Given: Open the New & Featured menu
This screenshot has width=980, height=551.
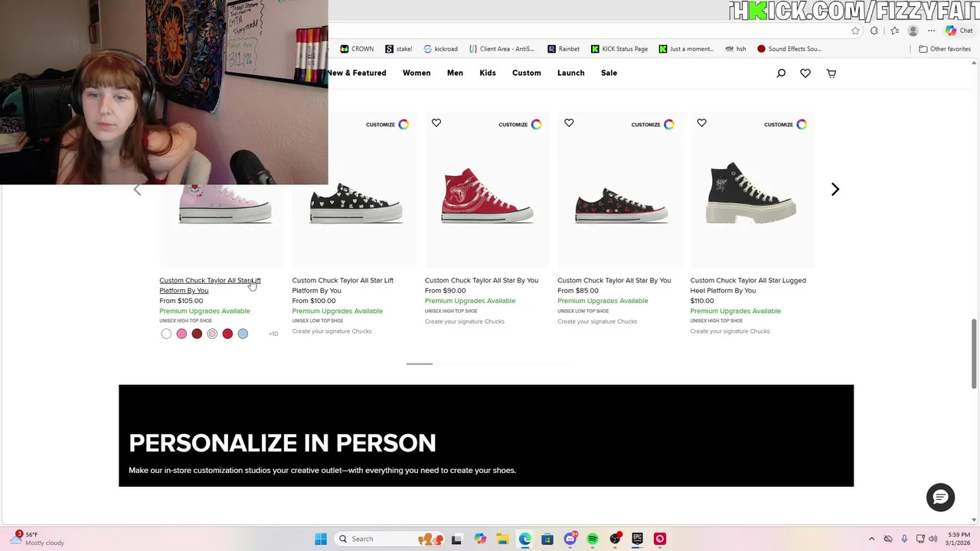Looking at the screenshot, I should [357, 73].
